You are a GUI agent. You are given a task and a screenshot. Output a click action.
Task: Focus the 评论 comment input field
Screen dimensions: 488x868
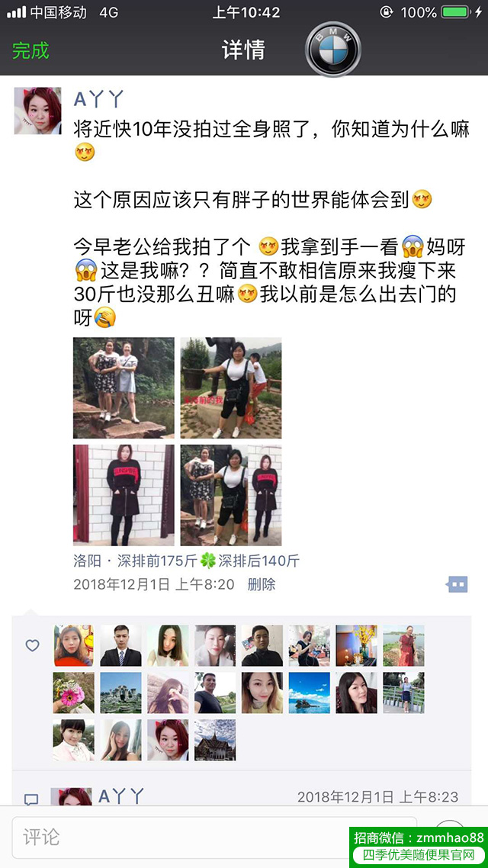click(215, 837)
